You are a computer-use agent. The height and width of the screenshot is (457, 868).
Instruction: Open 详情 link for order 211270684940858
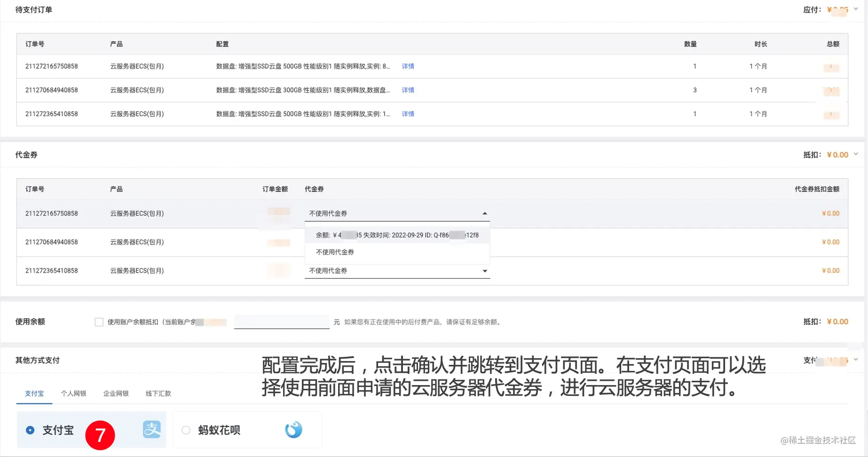(408, 90)
